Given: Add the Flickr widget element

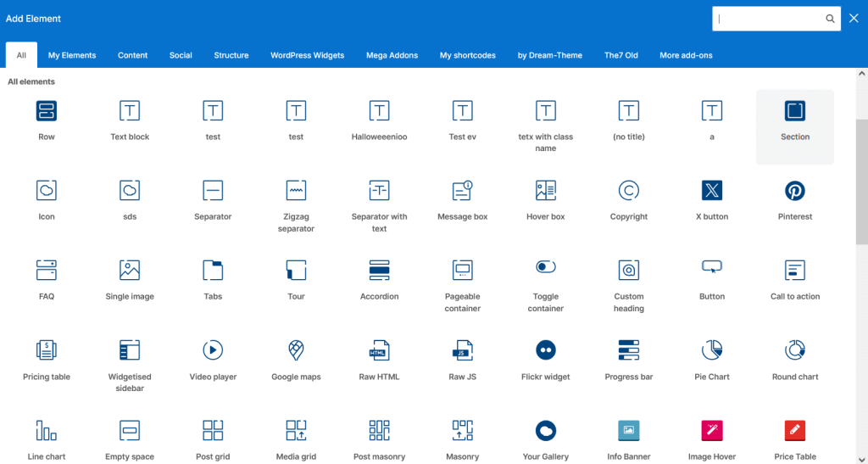Looking at the screenshot, I should [x=545, y=361].
